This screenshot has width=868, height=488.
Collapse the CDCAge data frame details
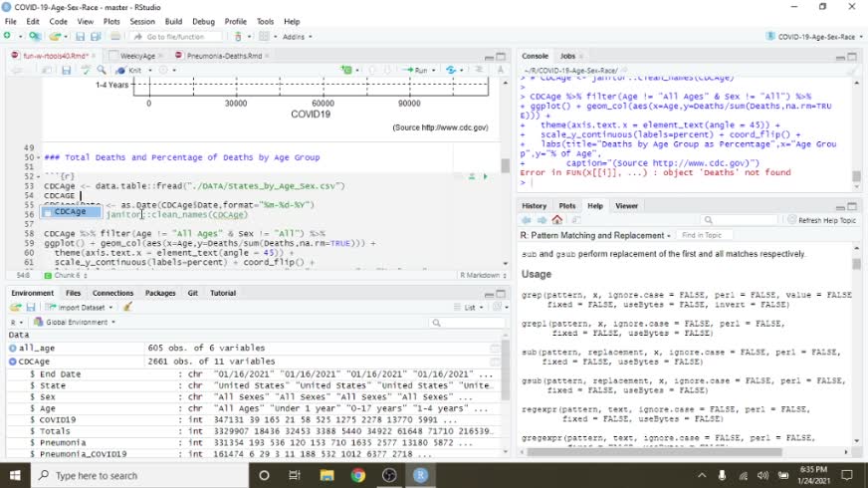[13, 362]
